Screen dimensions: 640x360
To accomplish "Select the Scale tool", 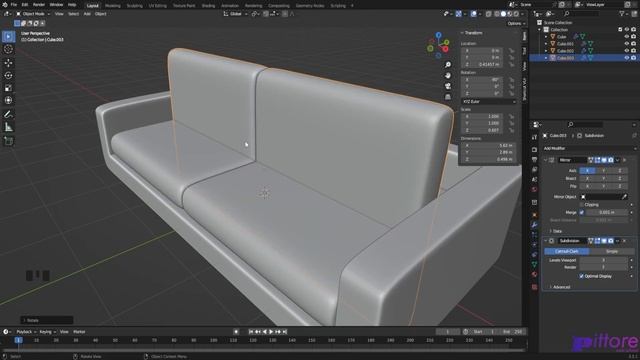I will [8, 88].
